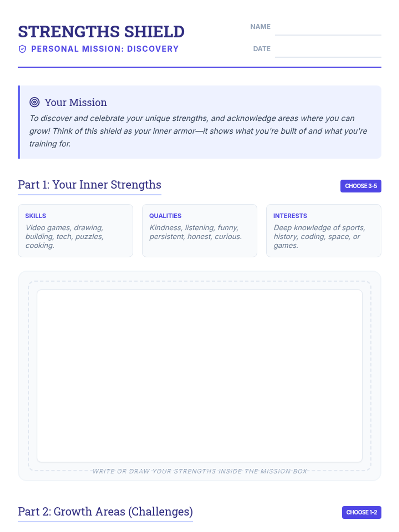Image resolution: width=399 pixels, height=532 pixels.
Task: Click the target icon beside Your Mission
Action: (x=35, y=102)
